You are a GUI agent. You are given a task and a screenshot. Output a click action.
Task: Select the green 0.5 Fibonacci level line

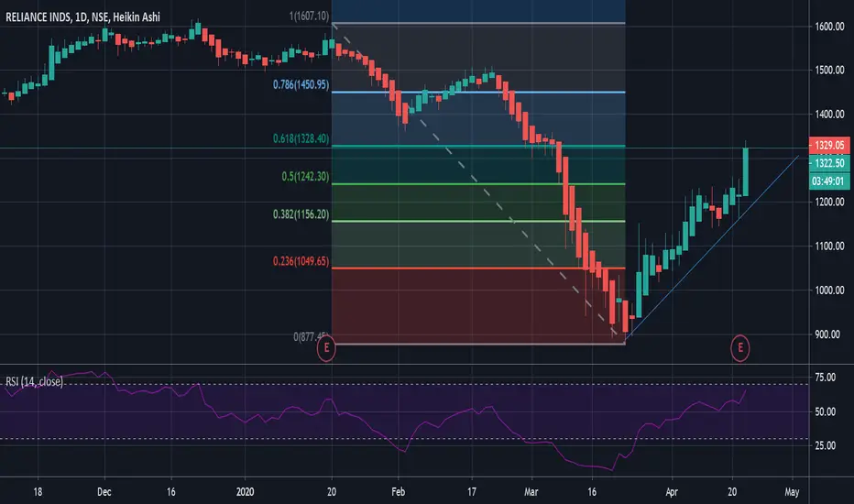pos(478,184)
